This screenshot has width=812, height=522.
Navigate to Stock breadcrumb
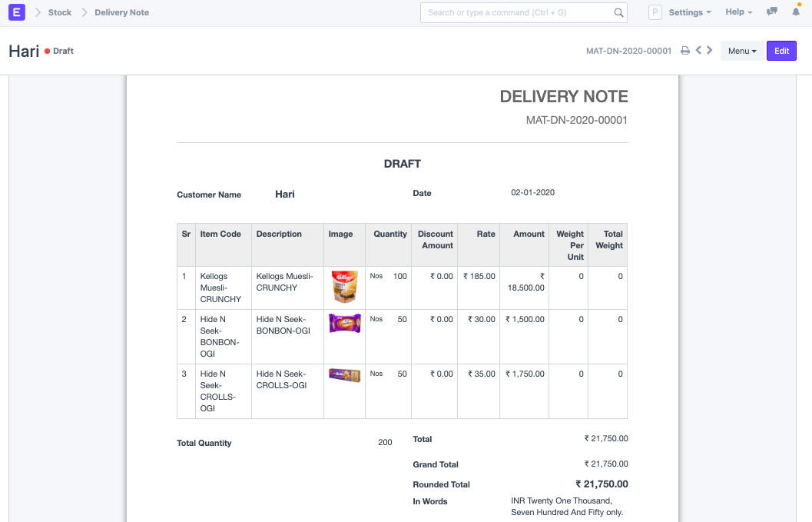60,12
